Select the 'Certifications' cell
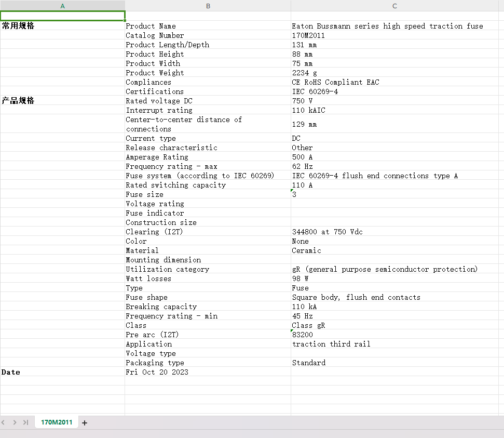The height and width of the screenshot is (438, 504). 208,91
